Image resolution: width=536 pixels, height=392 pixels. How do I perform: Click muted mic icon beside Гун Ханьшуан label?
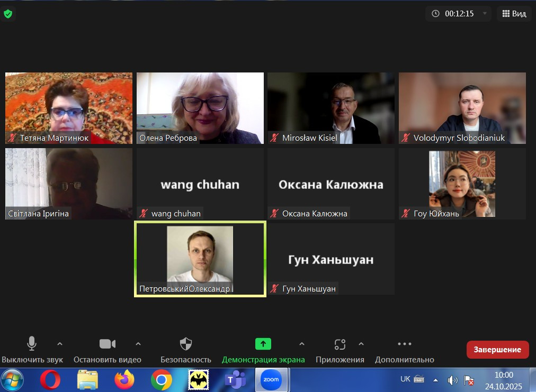click(x=274, y=288)
